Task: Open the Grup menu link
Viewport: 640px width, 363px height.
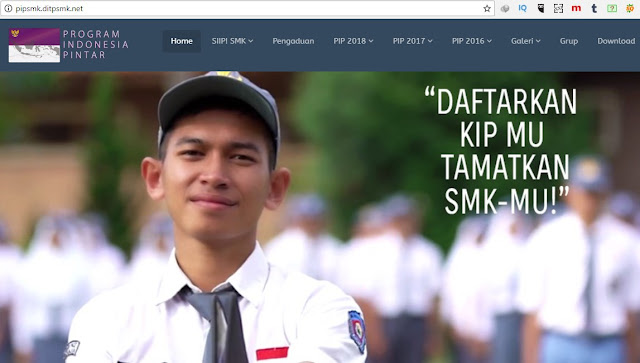Action: coord(569,41)
